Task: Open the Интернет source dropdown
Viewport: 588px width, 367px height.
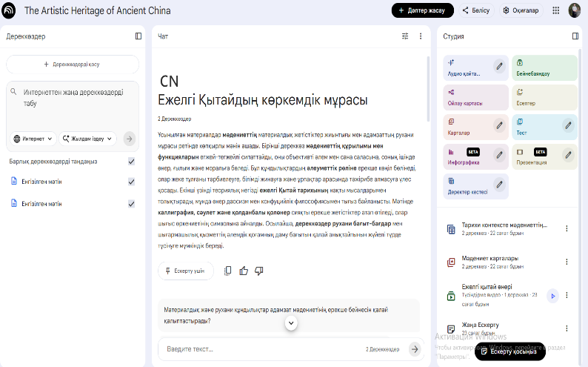Action: point(33,139)
